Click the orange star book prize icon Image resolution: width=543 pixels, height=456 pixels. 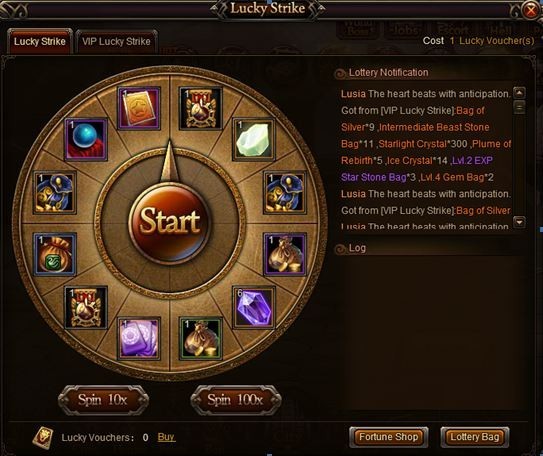pos(139,108)
